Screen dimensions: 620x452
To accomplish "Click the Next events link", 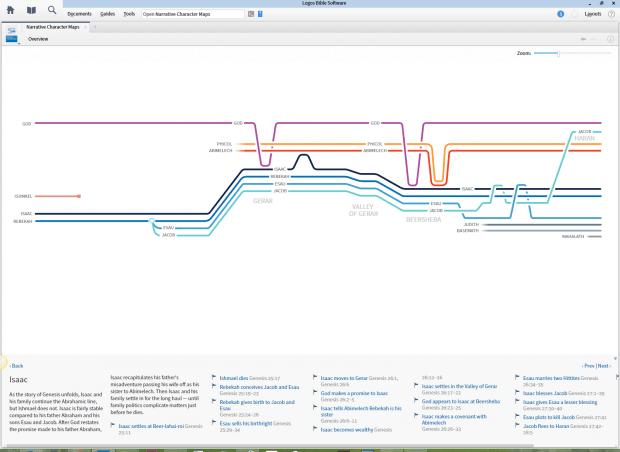I will coord(604,366).
